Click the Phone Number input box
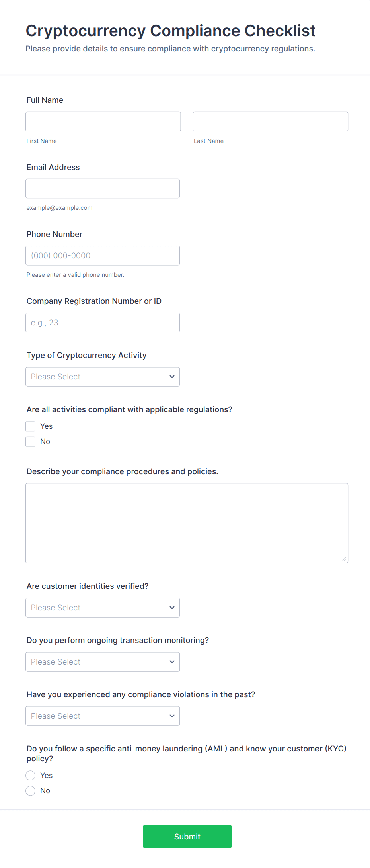The height and width of the screenshot is (868, 370). (103, 256)
